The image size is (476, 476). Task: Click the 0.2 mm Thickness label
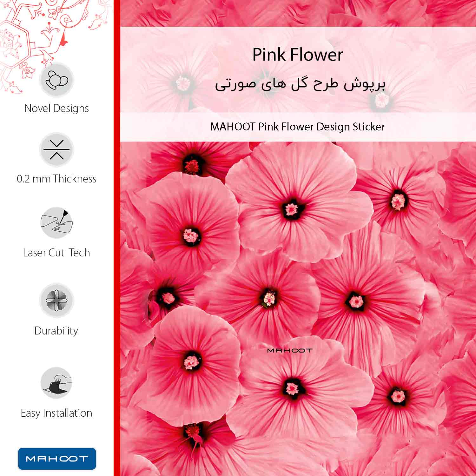(x=56, y=179)
